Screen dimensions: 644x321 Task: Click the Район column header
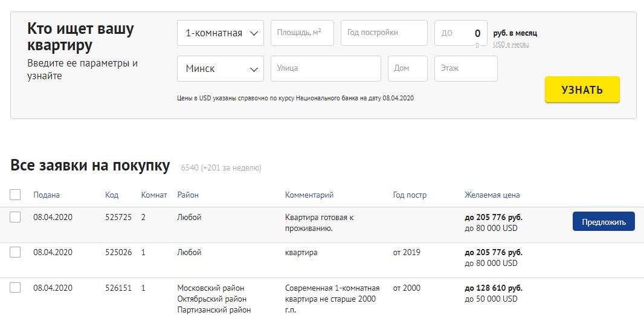pyautogui.click(x=188, y=195)
